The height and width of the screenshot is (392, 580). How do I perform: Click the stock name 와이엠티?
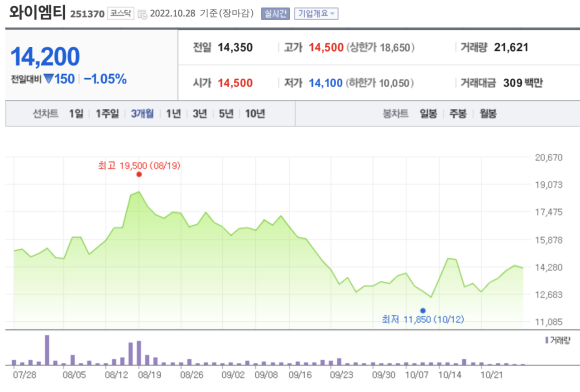tap(37, 12)
